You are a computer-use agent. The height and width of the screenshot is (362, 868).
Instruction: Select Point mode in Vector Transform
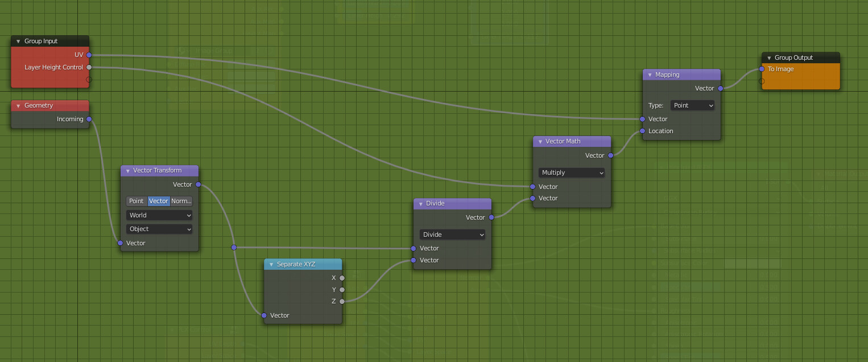tap(136, 201)
